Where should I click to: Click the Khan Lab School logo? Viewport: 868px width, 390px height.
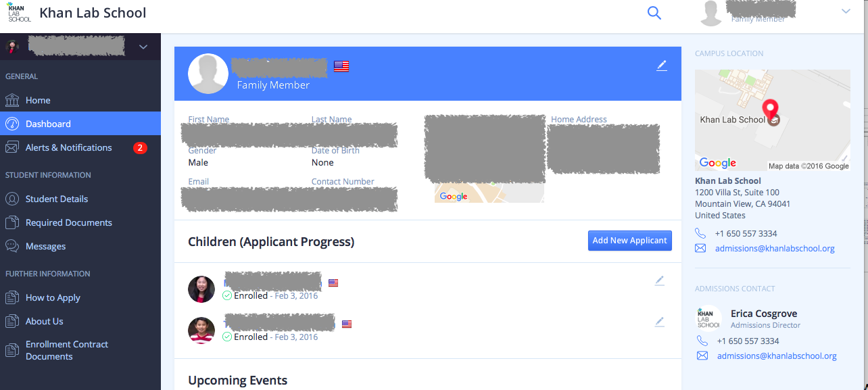tap(19, 13)
